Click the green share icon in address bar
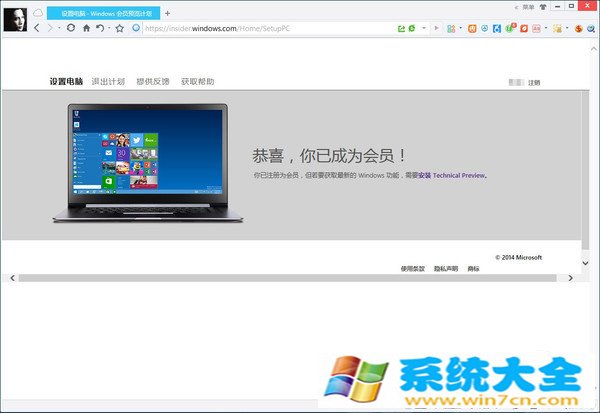 tap(401, 28)
